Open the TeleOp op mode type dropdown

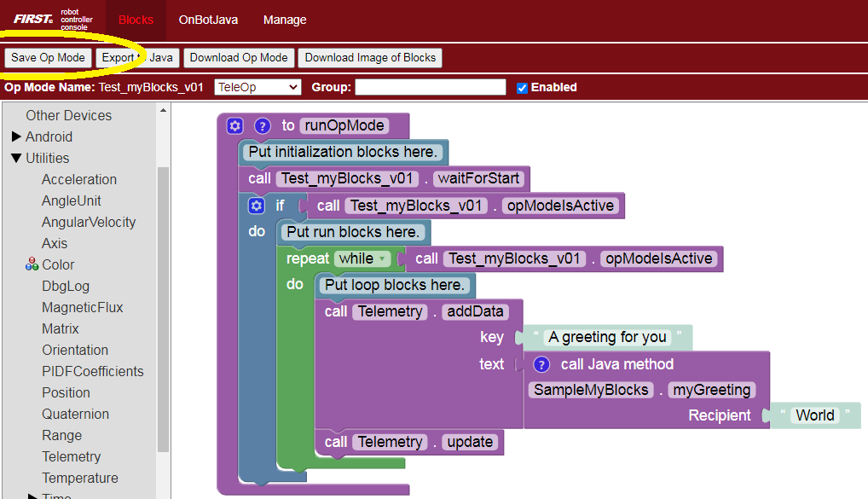click(258, 86)
